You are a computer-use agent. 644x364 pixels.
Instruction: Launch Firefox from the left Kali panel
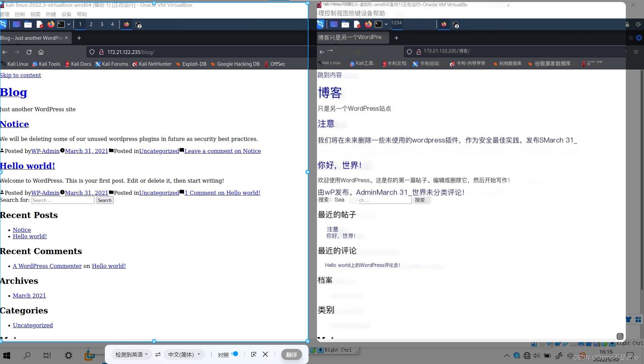point(51,24)
